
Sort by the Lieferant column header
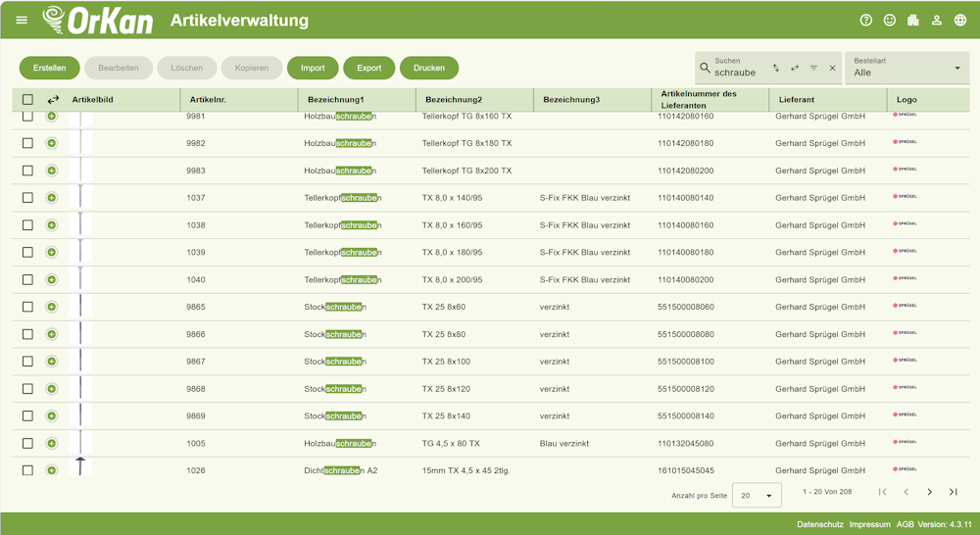796,99
